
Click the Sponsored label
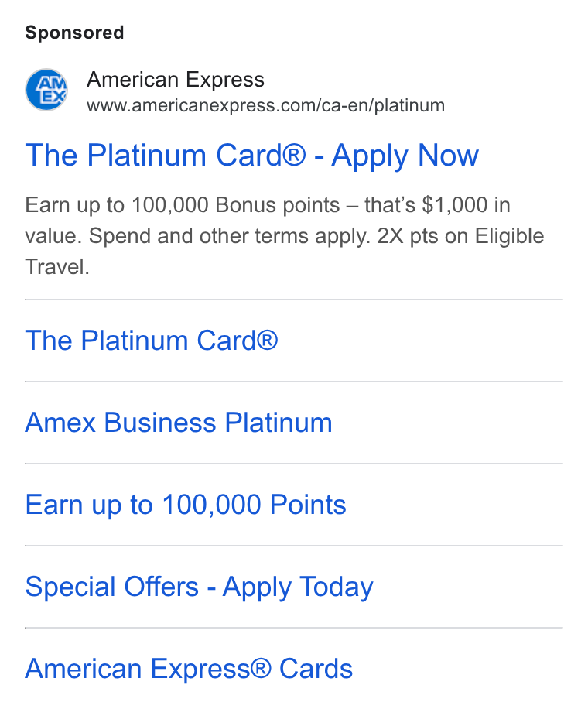coord(74,33)
